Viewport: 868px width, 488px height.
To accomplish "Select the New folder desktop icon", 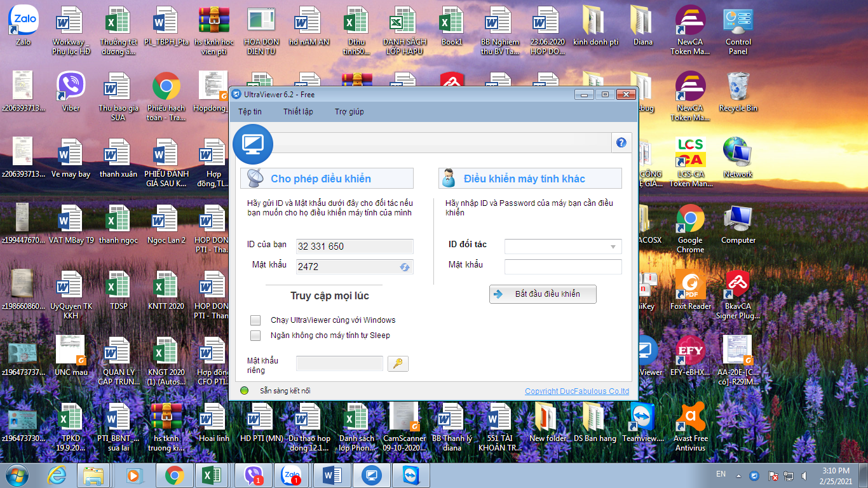I will pos(548,422).
